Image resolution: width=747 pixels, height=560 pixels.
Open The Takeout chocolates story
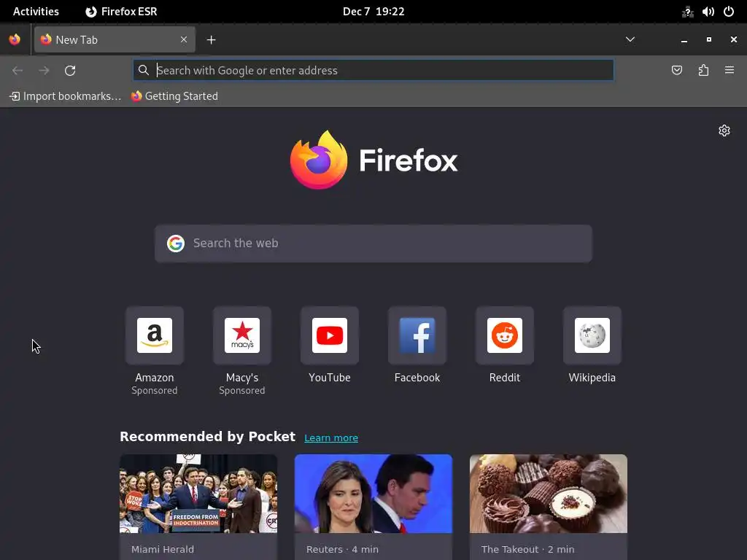[549, 507]
